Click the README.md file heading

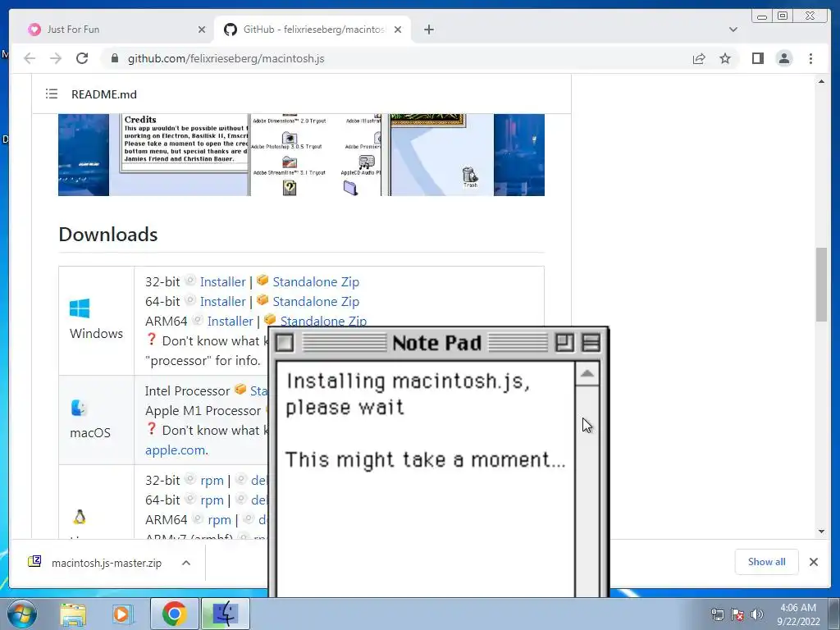104,94
